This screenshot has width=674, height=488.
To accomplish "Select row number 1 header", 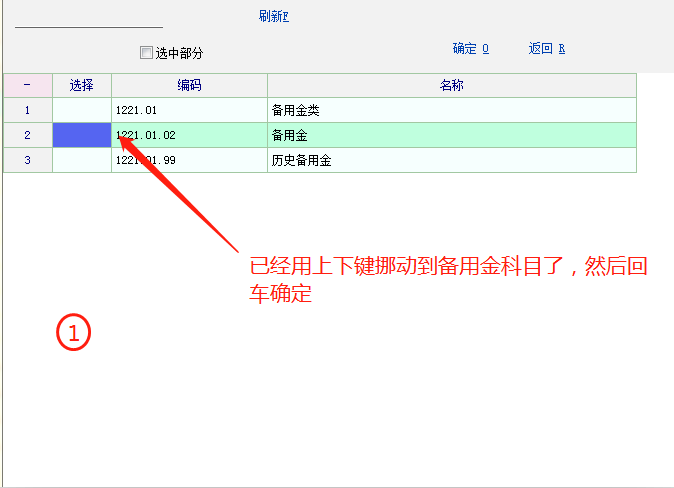I will pyautogui.click(x=28, y=110).
